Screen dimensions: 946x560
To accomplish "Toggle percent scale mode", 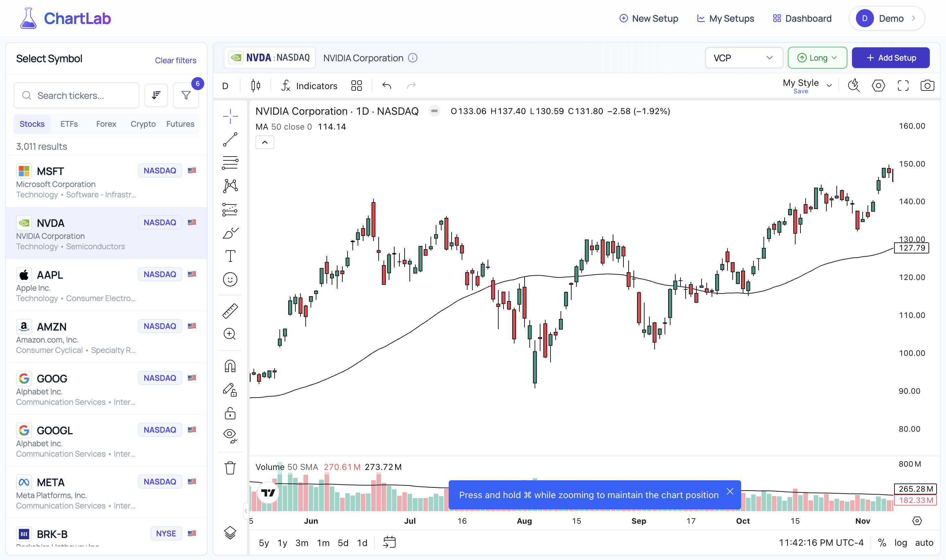I will pos(882,542).
